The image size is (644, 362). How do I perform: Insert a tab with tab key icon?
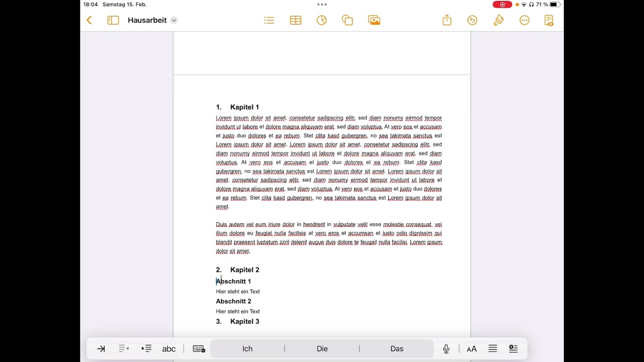point(101,348)
